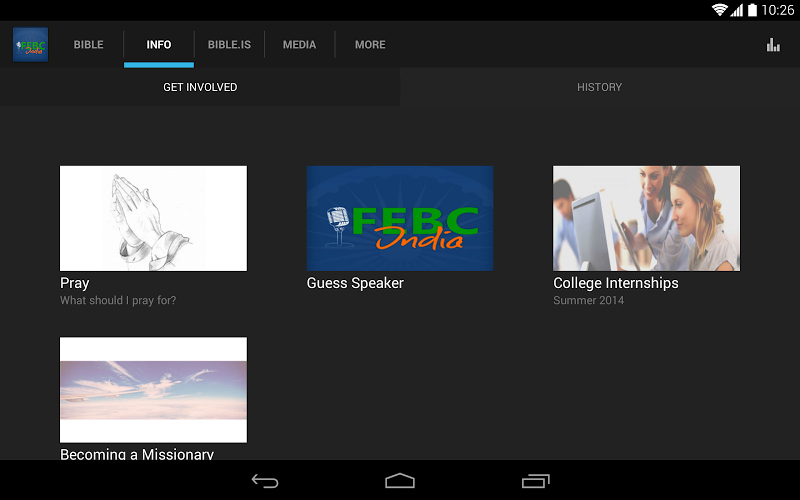Tap 'What should I pray for?' subtitle
This screenshot has height=500, width=800.
click(118, 301)
